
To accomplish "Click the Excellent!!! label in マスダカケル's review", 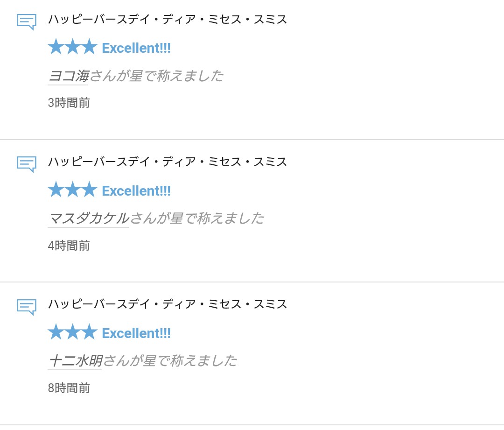I will tap(136, 190).
